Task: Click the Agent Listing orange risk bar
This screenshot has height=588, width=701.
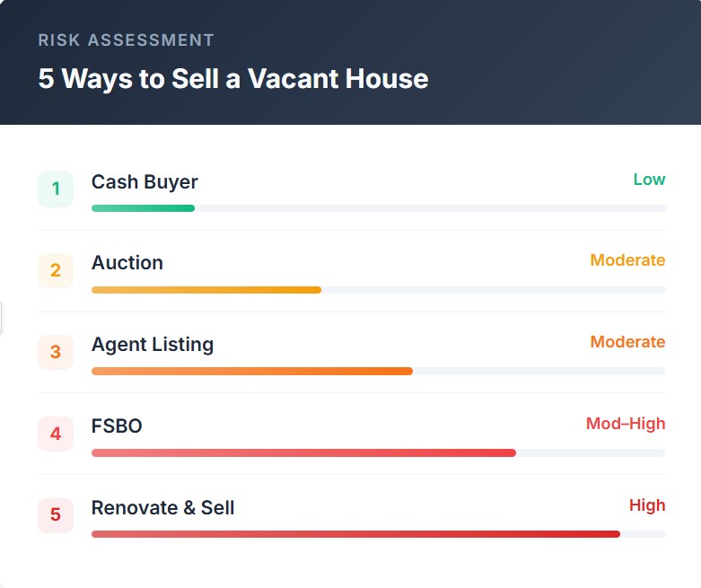Action: click(251, 371)
